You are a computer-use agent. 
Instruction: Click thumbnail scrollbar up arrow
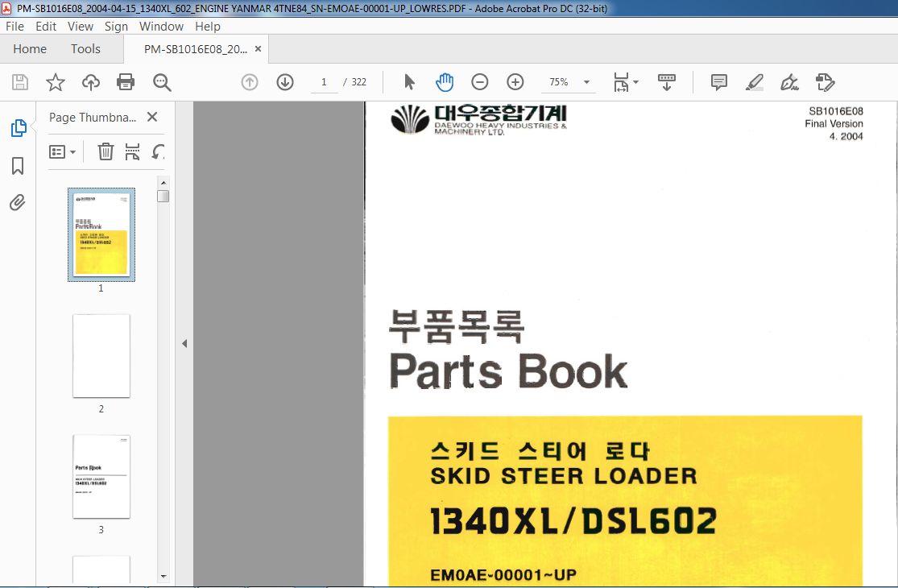coord(163,182)
